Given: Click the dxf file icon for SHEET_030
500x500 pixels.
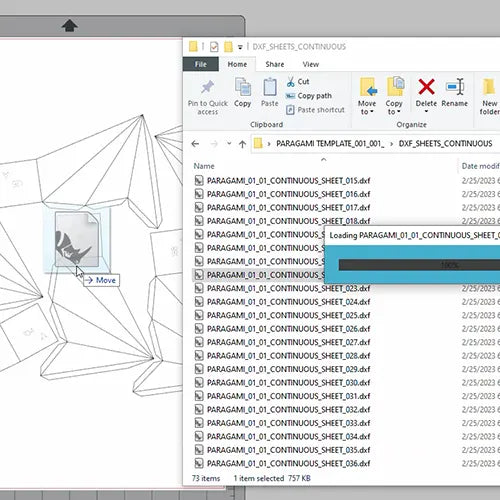Looking at the screenshot, I should (x=199, y=383).
